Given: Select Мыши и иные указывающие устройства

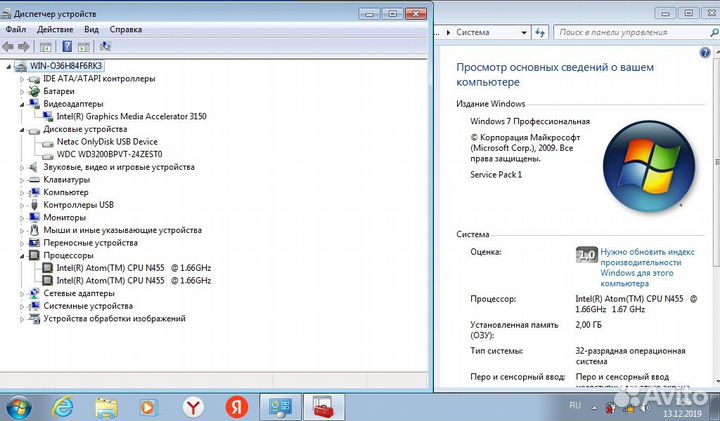Looking at the screenshot, I should point(122,230).
